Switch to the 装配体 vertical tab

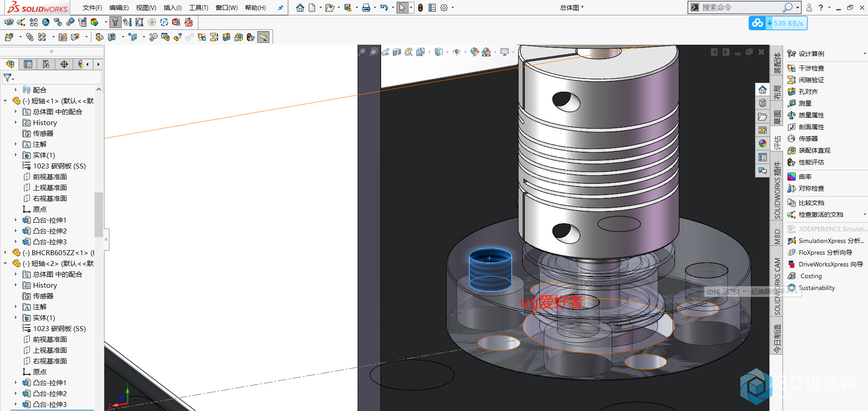(x=777, y=63)
